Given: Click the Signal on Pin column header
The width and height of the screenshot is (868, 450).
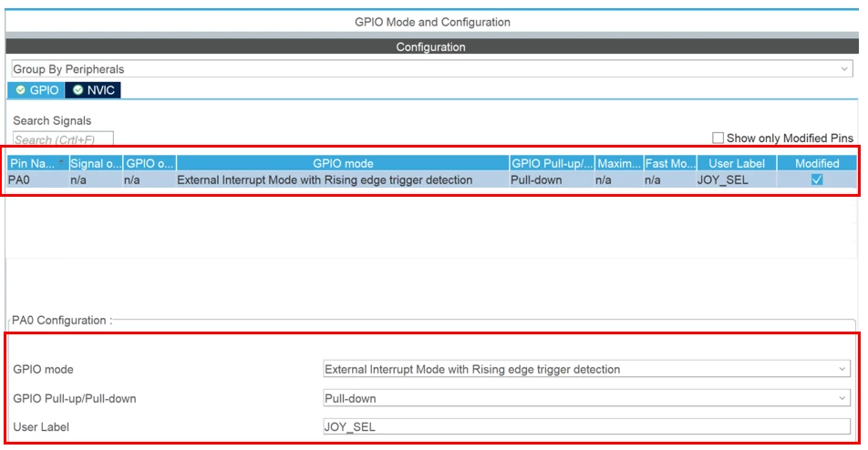Looking at the screenshot, I should 96,163.
